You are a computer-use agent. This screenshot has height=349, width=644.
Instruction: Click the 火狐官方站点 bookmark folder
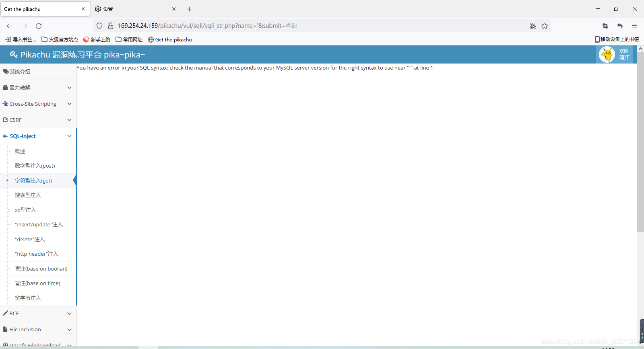(x=60, y=39)
